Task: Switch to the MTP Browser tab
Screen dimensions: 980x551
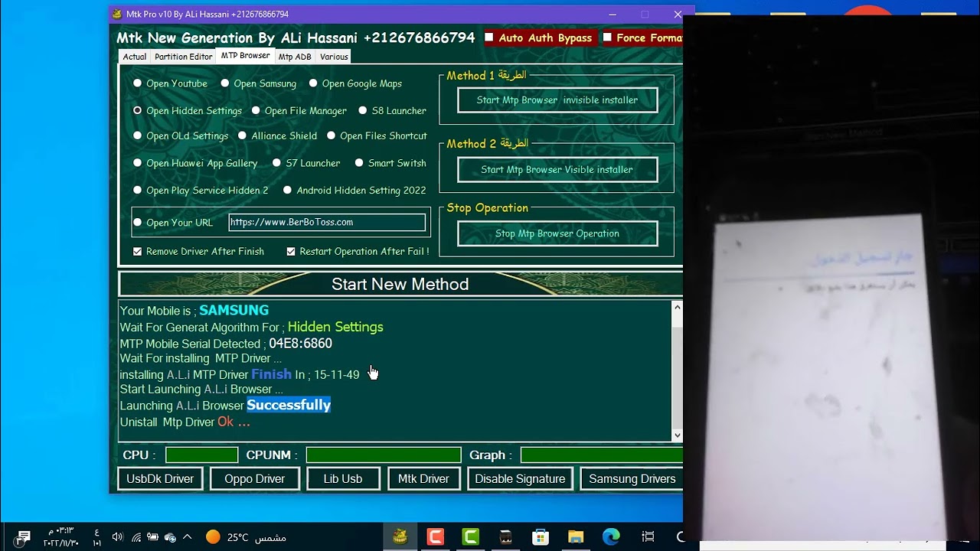Action: pos(245,56)
